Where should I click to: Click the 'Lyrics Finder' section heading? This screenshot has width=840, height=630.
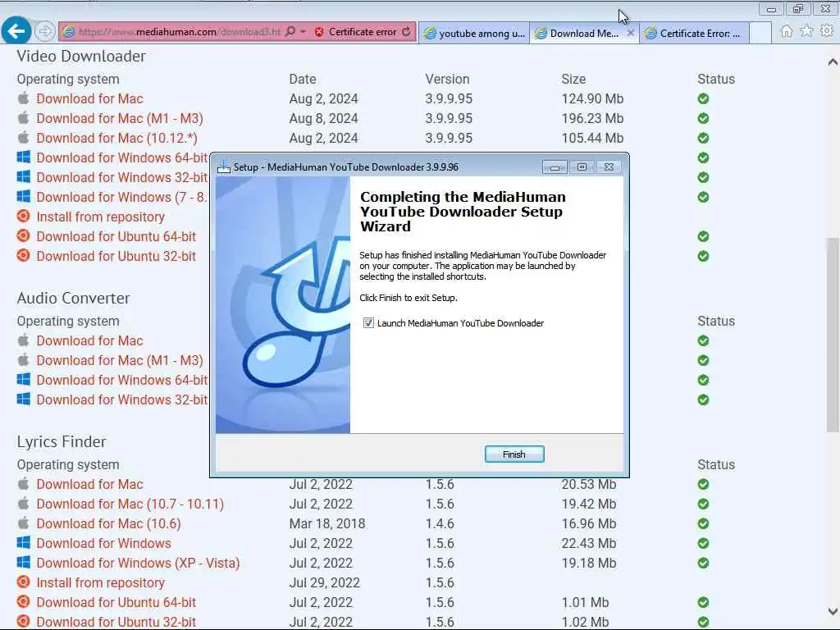(x=62, y=442)
